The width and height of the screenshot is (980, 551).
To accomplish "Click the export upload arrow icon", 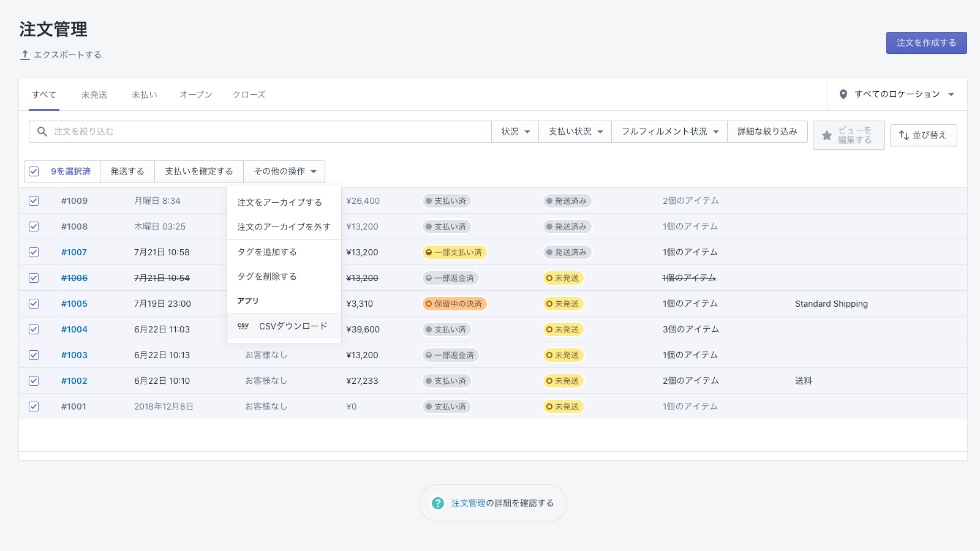I will point(24,54).
